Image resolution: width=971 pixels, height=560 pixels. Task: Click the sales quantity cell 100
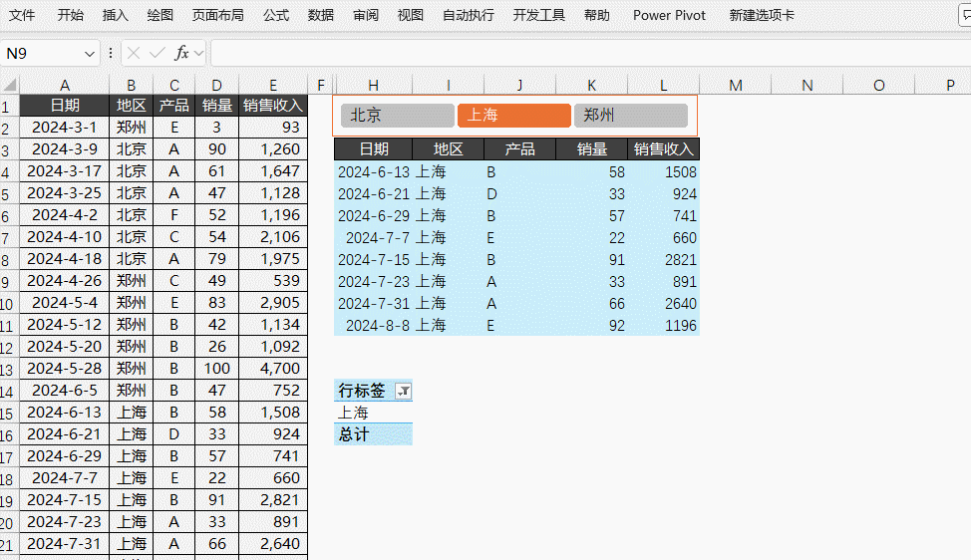(216, 369)
